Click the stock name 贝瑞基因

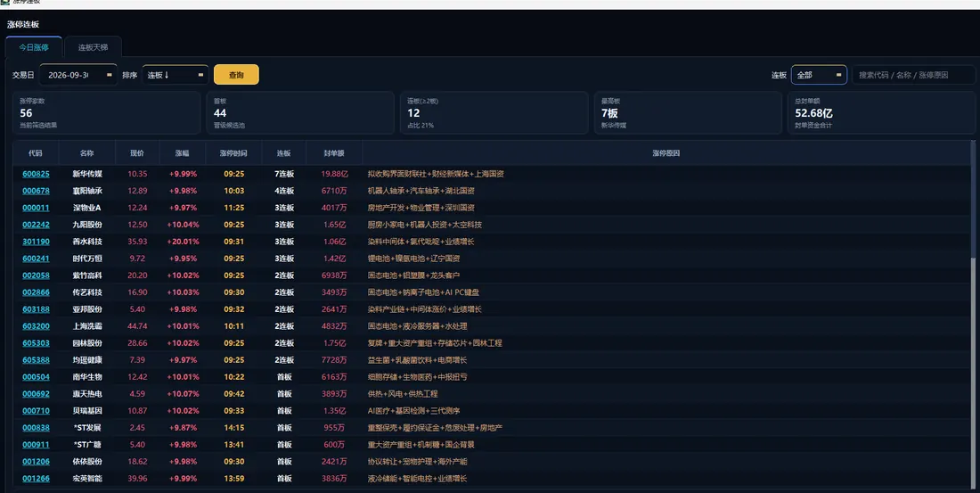click(x=87, y=410)
